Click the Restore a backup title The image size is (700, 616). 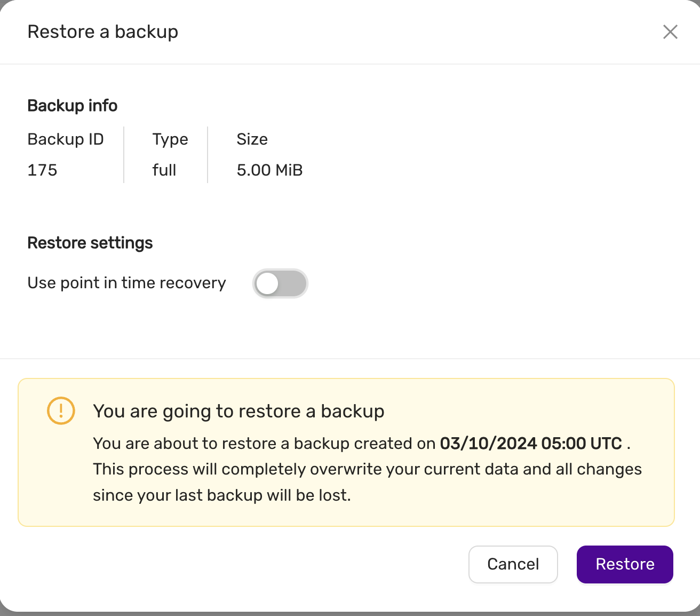click(x=103, y=31)
